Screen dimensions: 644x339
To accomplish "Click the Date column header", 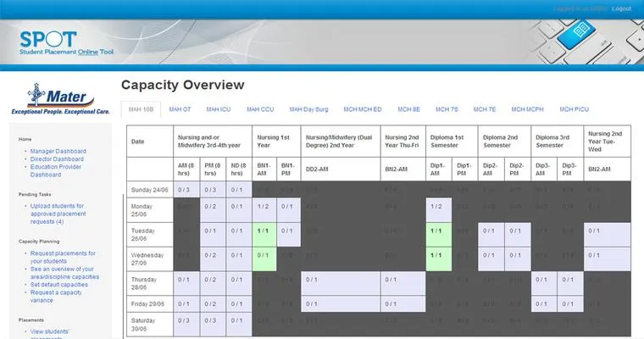I will [150, 142].
